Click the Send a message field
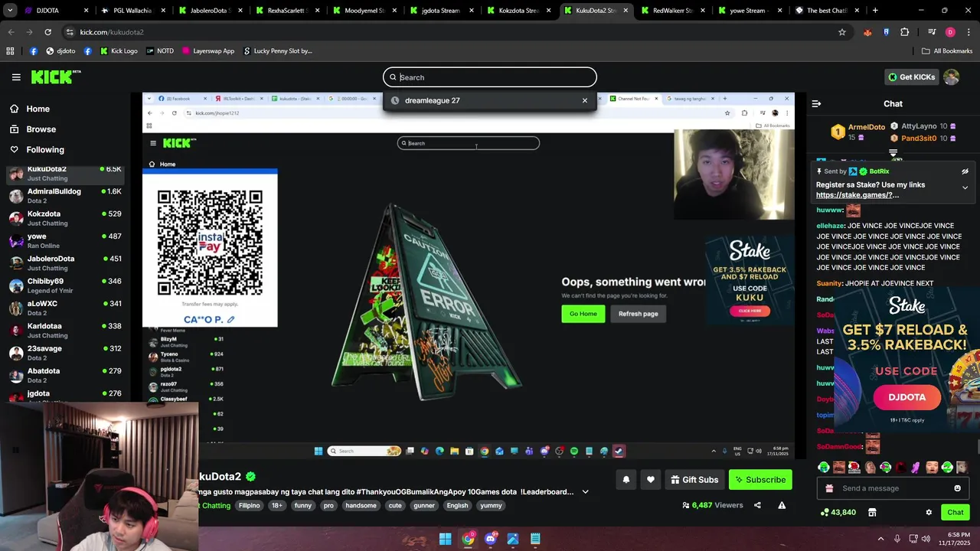980x551 pixels. [892, 488]
